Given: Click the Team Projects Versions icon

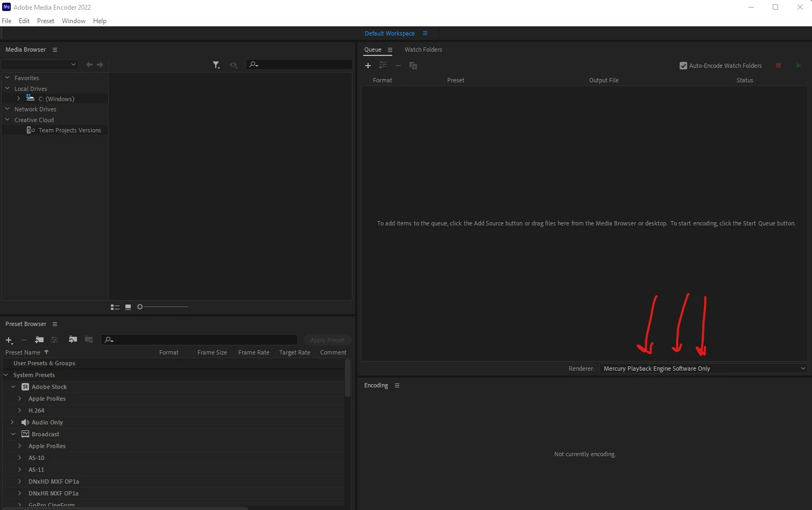Looking at the screenshot, I should [31, 130].
